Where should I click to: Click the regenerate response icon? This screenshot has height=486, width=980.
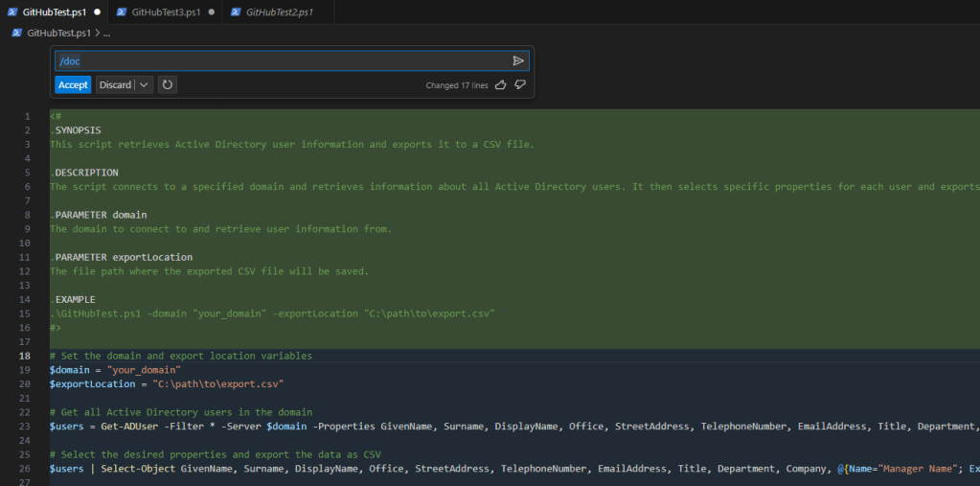click(x=168, y=85)
